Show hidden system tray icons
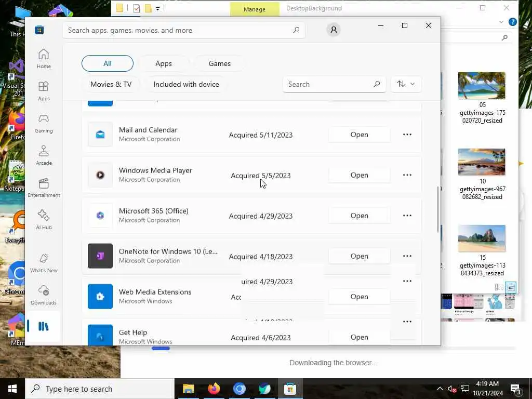 tap(440, 389)
